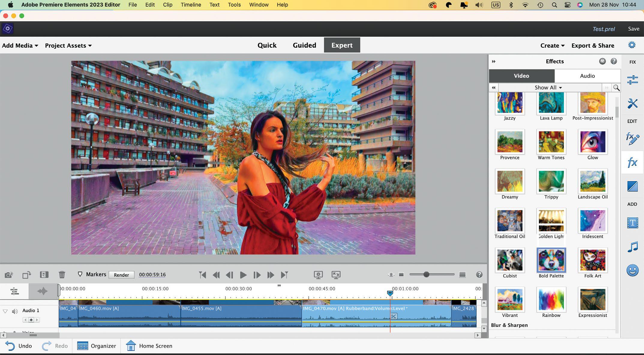Click the Render button in timeline toolbar
Image resolution: width=644 pixels, height=355 pixels.
coord(121,275)
